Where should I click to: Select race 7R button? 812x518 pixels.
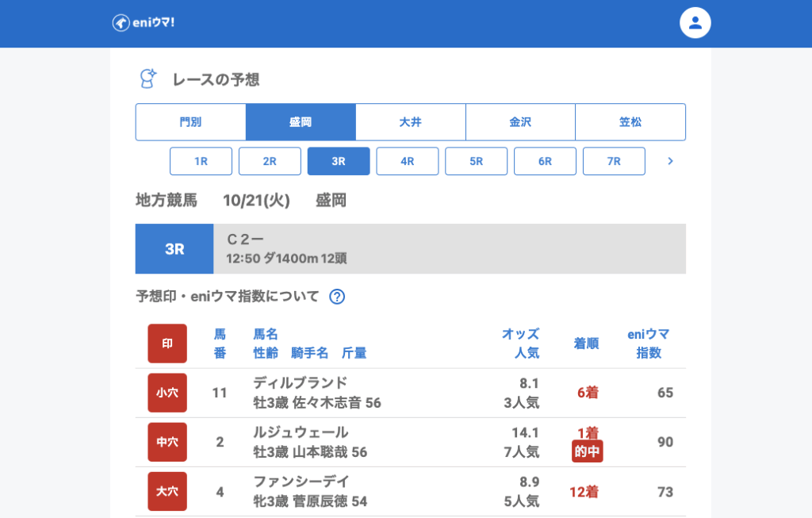pos(614,161)
